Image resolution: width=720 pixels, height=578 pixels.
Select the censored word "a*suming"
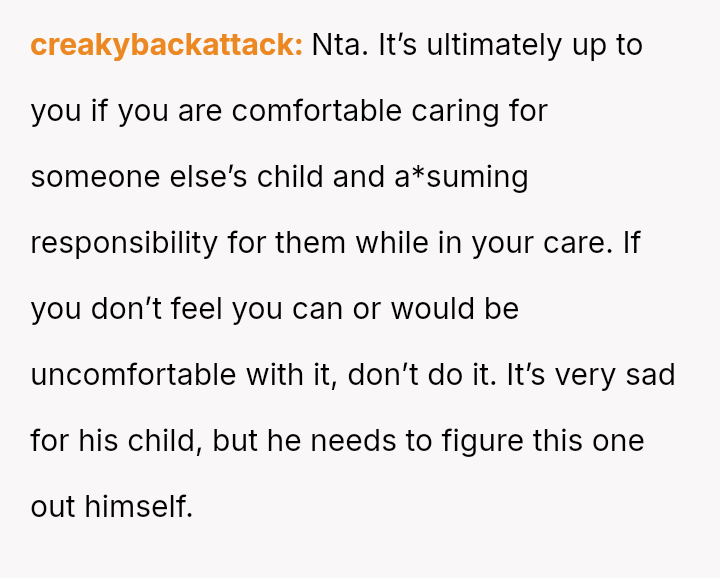[461, 177]
